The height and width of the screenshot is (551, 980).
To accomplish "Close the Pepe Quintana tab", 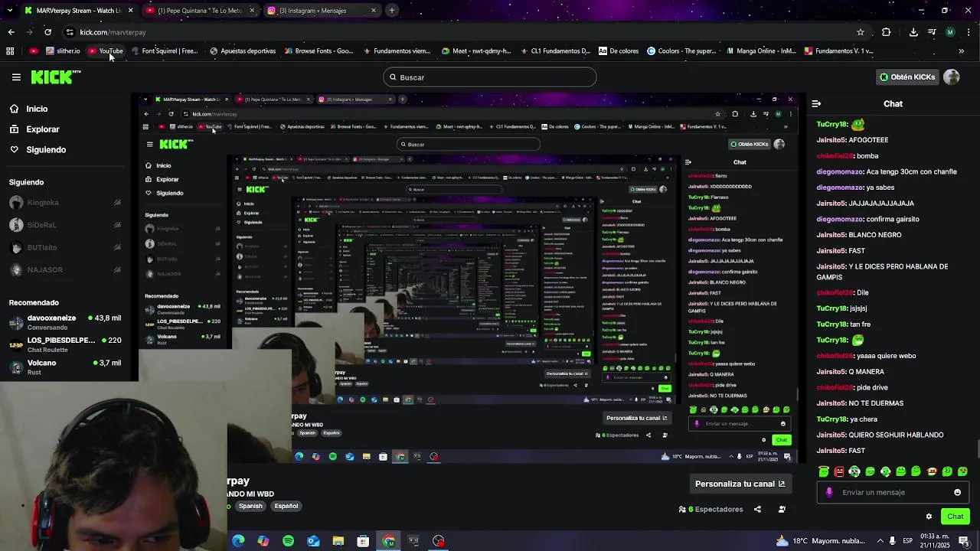I will tap(252, 11).
